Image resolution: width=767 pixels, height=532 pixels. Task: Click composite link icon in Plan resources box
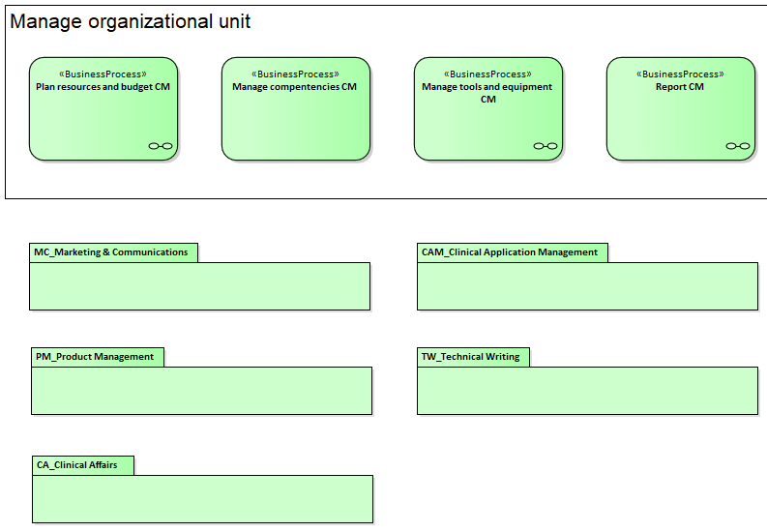(x=161, y=146)
